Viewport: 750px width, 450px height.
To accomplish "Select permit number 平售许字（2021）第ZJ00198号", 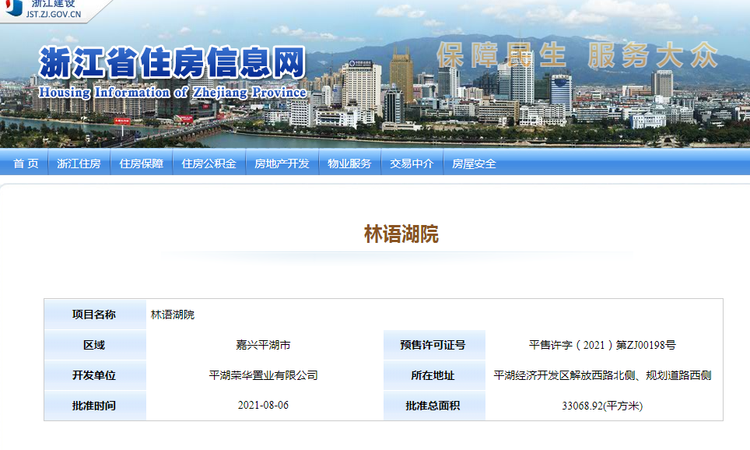I will [x=602, y=345].
